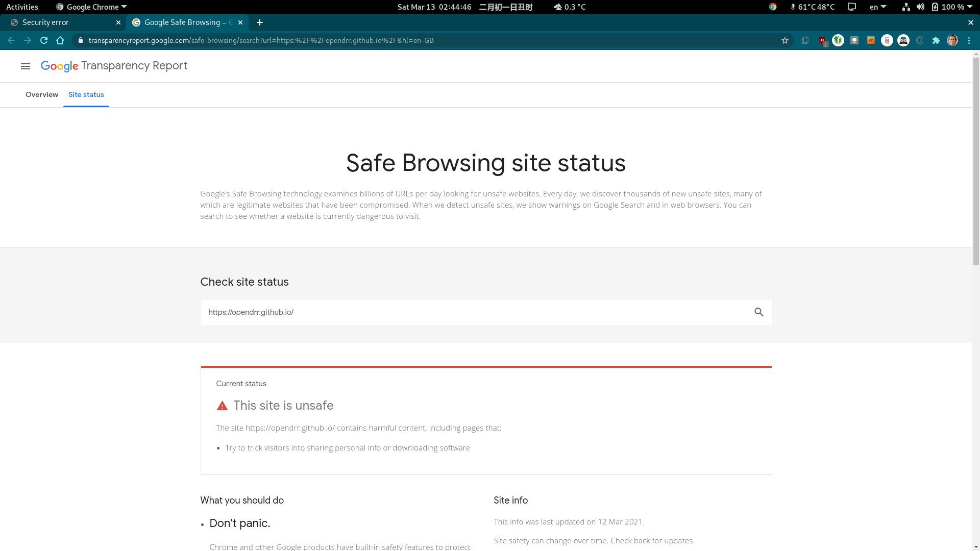Screen dimensions: 980x551
Task: Open the Chrome profile avatar
Action: pyautogui.click(x=952, y=40)
